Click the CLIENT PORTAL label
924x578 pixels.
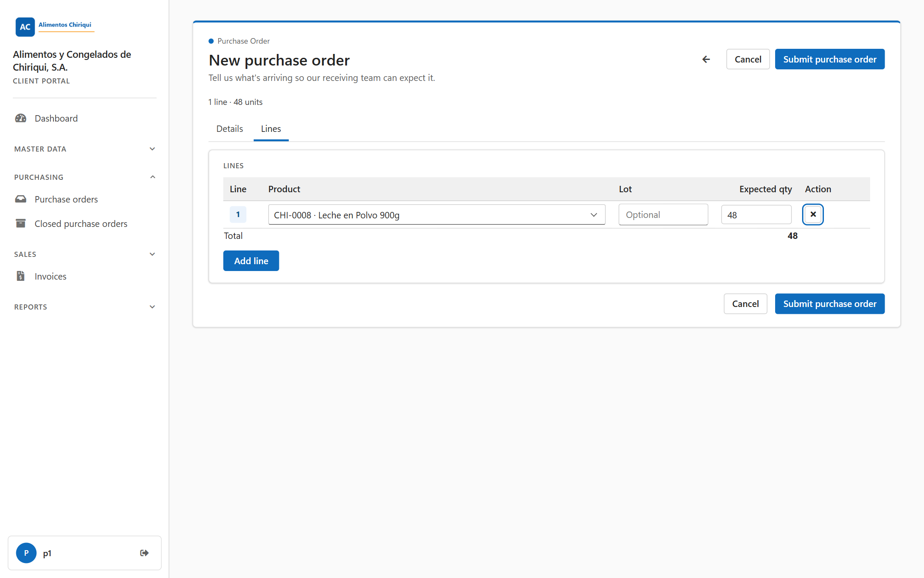point(41,81)
